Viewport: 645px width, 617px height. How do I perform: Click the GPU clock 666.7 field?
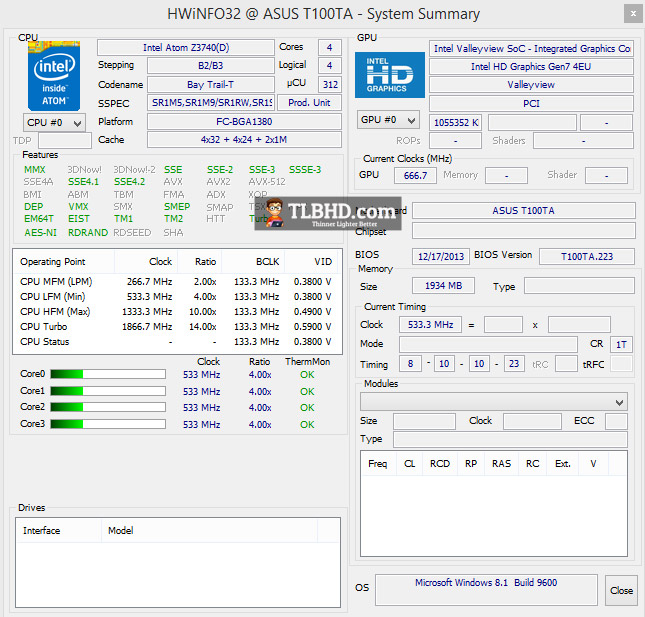pyautogui.click(x=415, y=176)
